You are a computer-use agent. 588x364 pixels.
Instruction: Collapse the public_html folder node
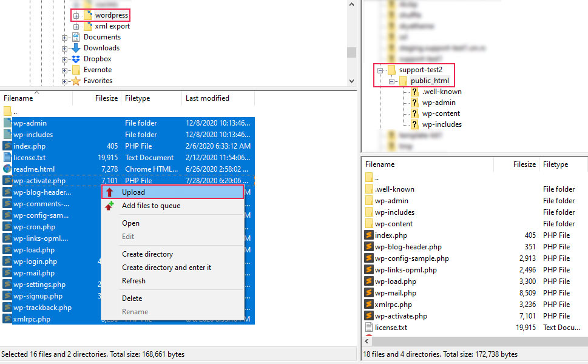click(391, 81)
